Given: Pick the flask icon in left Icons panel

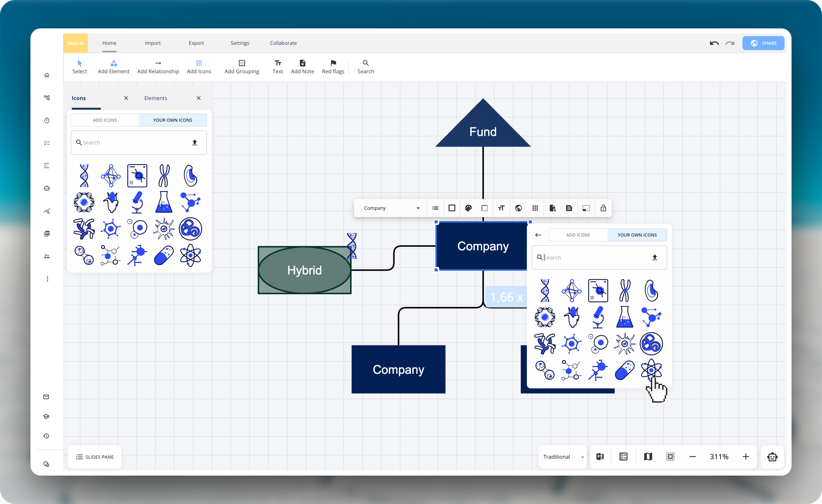Looking at the screenshot, I should click(x=163, y=202).
